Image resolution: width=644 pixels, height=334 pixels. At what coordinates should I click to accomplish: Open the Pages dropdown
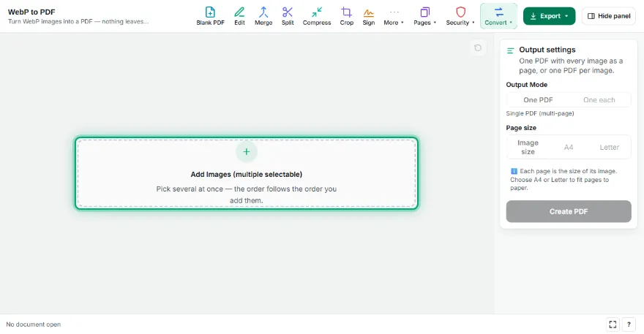click(x=424, y=16)
